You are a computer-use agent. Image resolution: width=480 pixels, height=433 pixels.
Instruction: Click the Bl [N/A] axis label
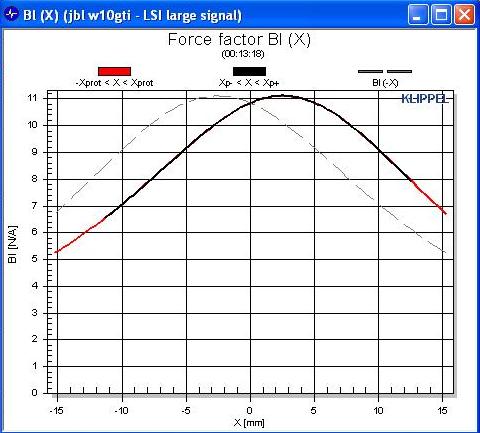(x=12, y=244)
